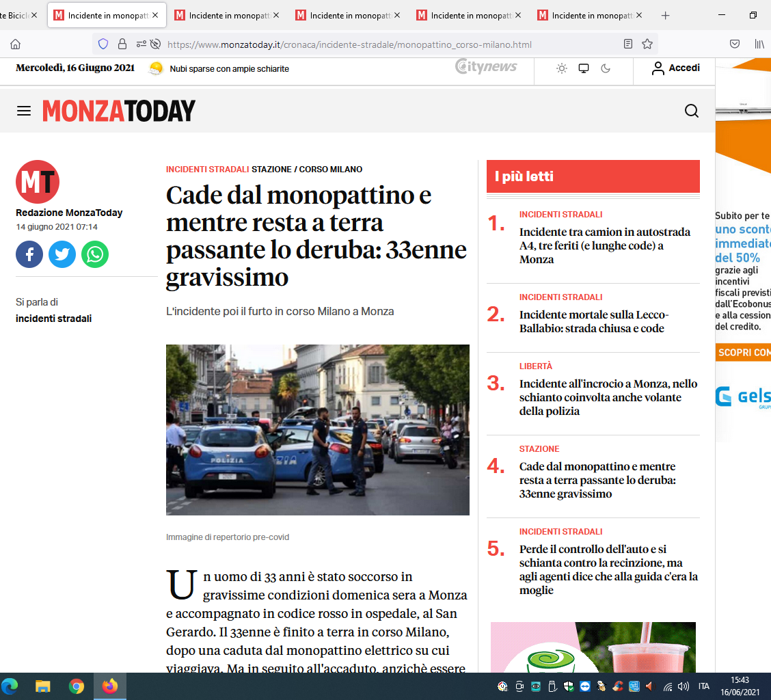771x700 pixels.
Task: Launch Google Chrome from the taskbar
Action: click(77, 686)
